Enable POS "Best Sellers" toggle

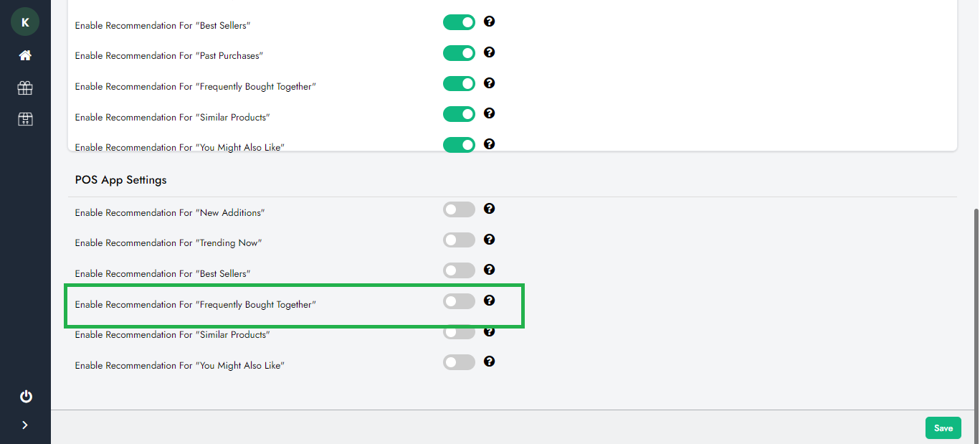[459, 270]
